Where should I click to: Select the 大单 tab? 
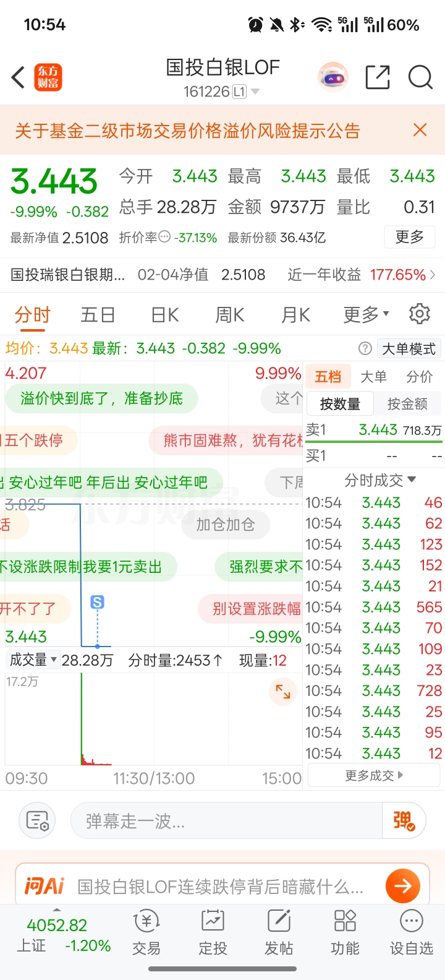click(373, 376)
